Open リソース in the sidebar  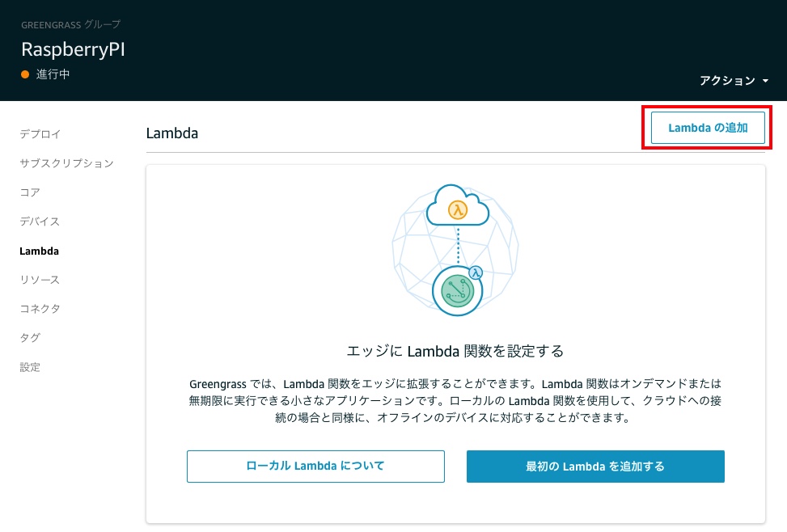coord(40,280)
